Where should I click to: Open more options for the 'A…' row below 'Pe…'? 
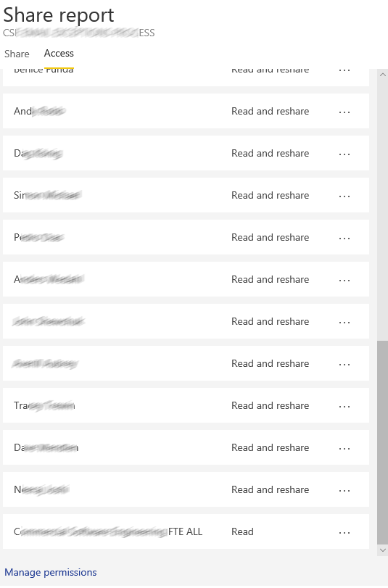(344, 280)
